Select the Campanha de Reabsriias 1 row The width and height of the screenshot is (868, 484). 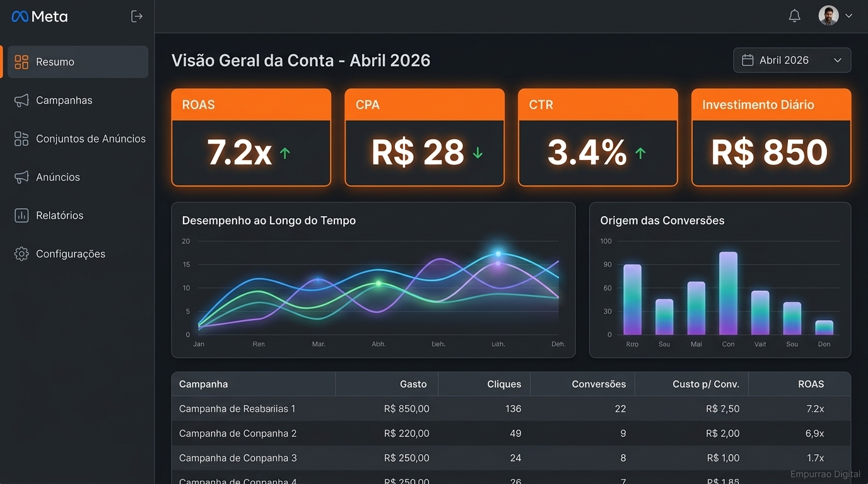[511, 408]
